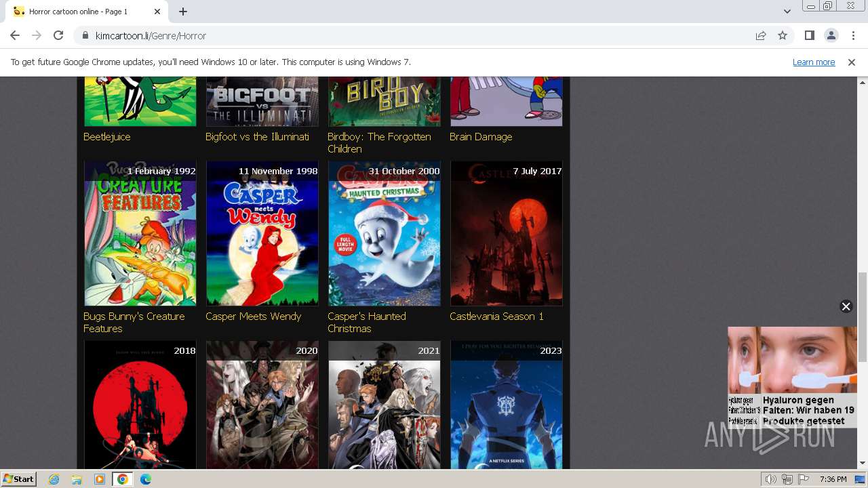Viewport: 868px width, 488px height.
Task: Open the Casper Meets Wendy link
Action: coord(253,316)
